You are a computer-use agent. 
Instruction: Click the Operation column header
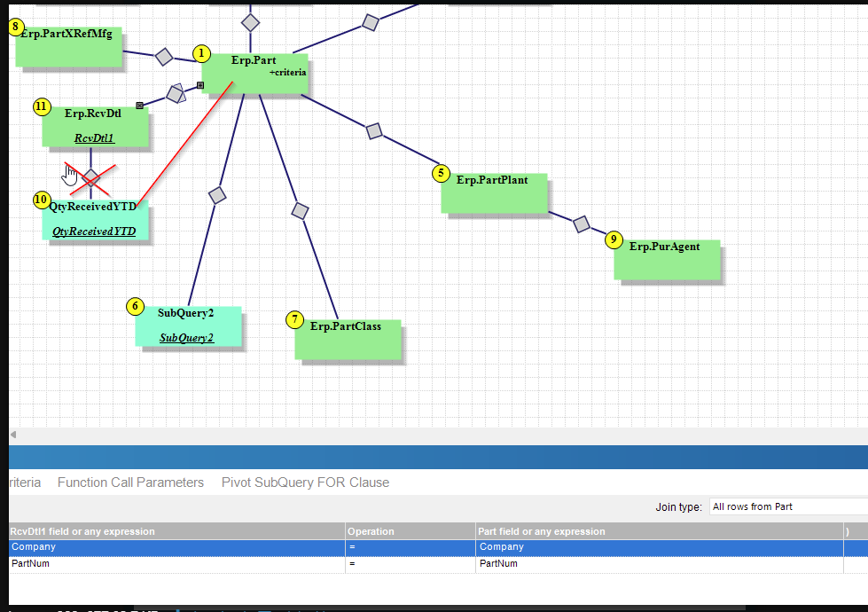[x=411, y=531]
